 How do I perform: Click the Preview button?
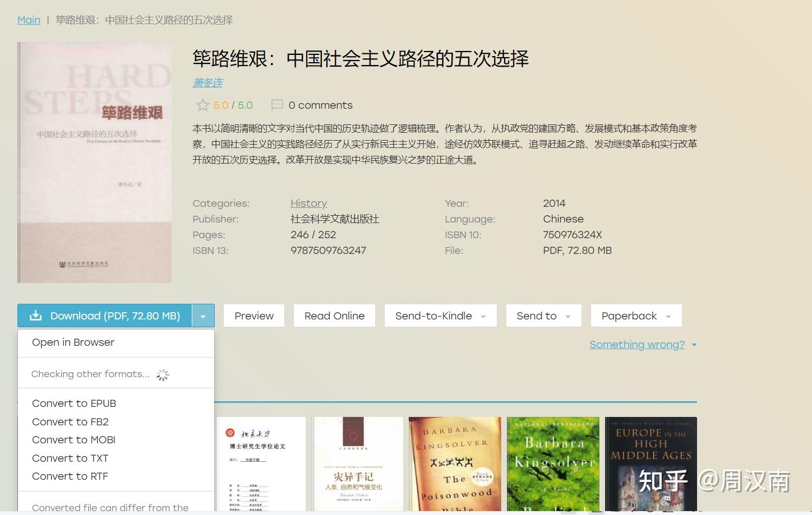pos(253,316)
